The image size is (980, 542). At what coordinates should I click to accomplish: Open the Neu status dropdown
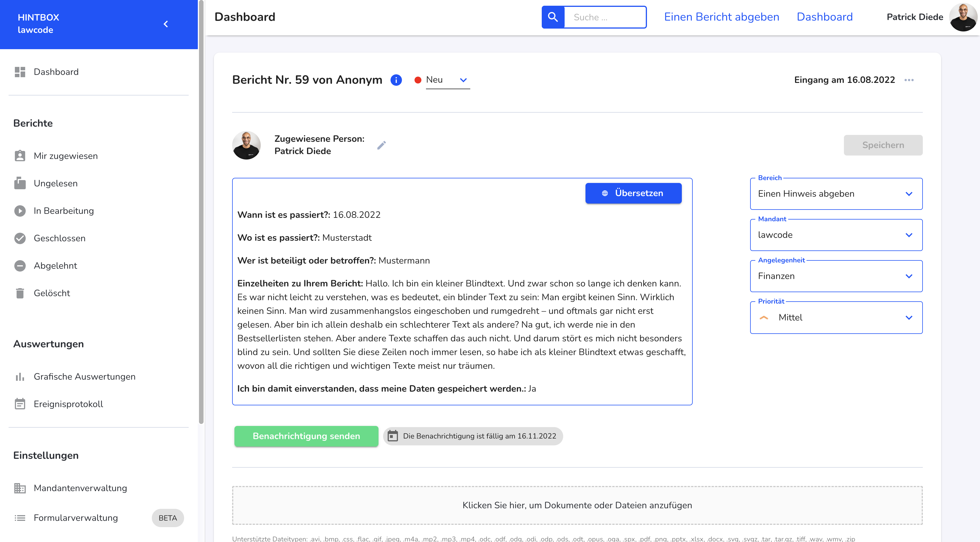[x=463, y=80]
